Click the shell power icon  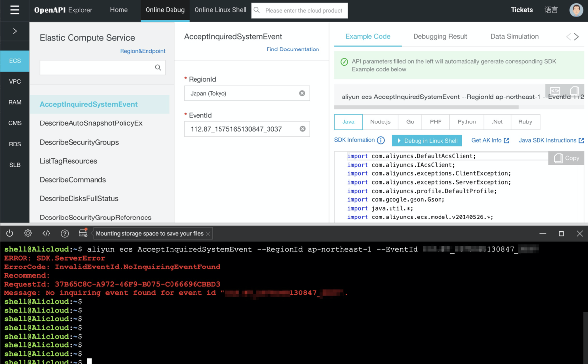tap(10, 234)
